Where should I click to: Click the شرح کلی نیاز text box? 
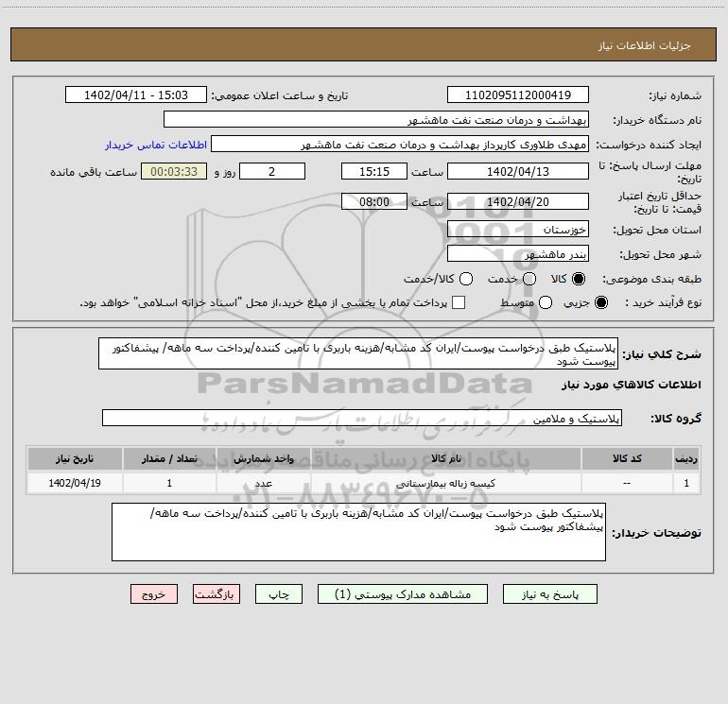click(358, 353)
